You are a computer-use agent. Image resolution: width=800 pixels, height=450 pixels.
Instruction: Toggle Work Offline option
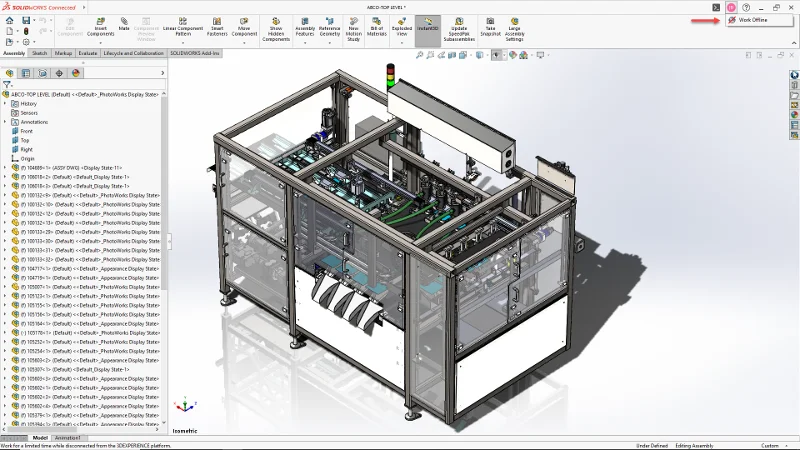pyautogui.click(x=751, y=20)
